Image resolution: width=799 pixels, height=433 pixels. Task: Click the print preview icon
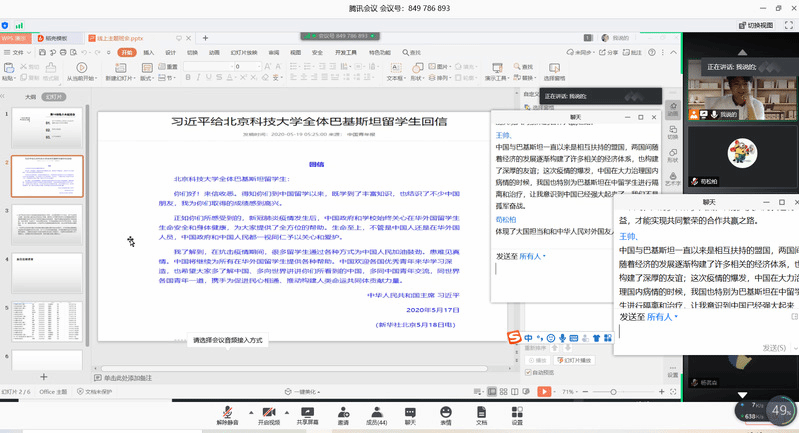tap(73, 52)
